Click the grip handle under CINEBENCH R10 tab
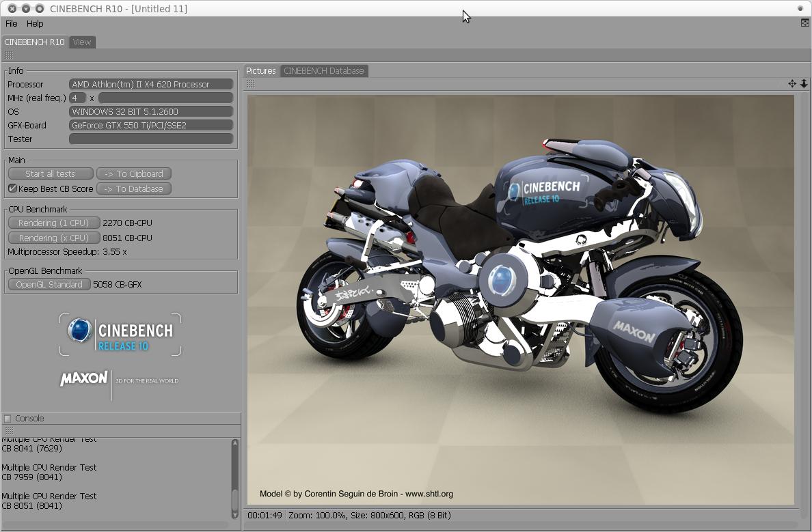Viewport: 812px width, 532px height. click(9, 55)
